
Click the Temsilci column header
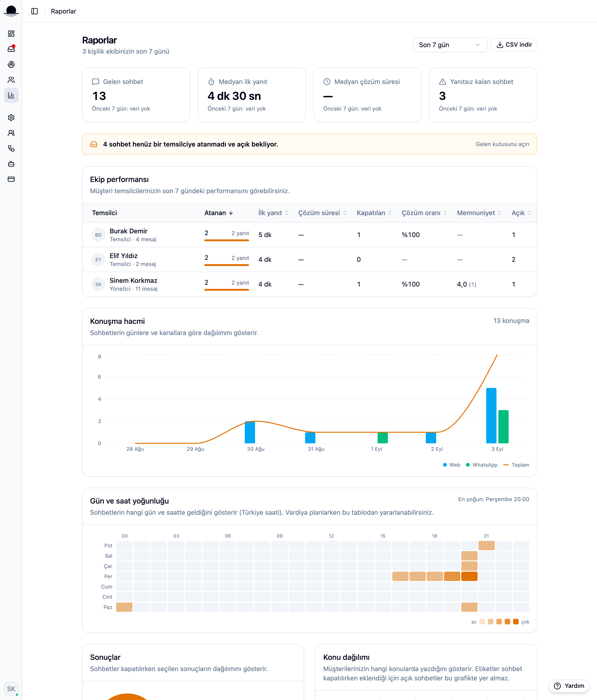(x=104, y=213)
